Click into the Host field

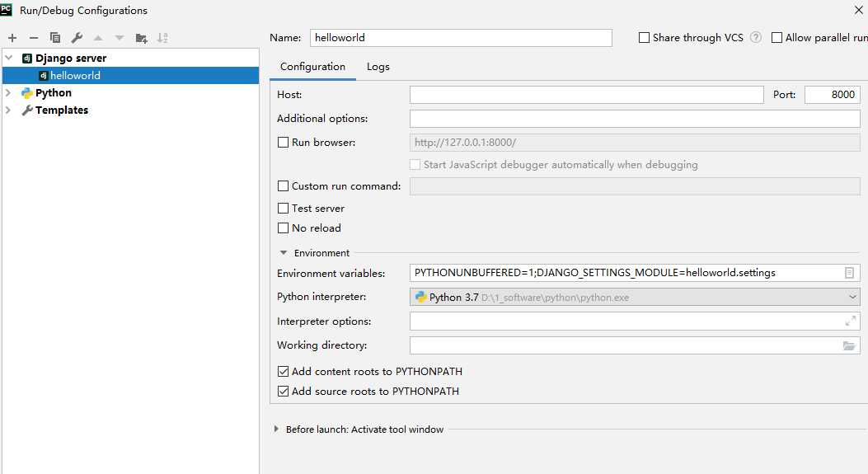point(587,95)
